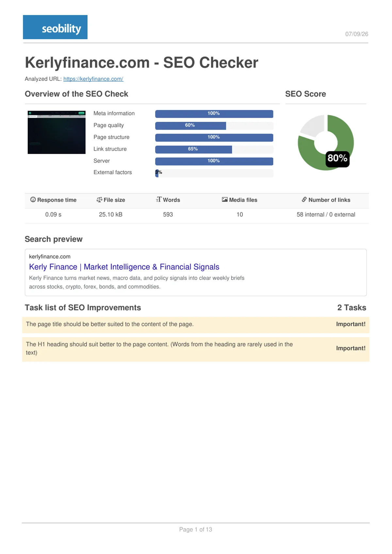392x554 pixels.
Task: Click the Meta information 100% bar
Action: click(214, 114)
